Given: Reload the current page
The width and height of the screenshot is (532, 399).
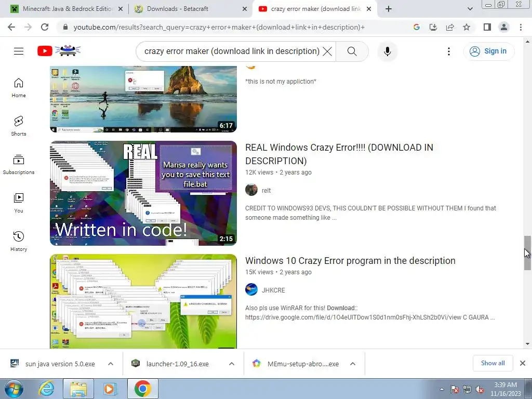Looking at the screenshot, I should [x=45, y=27].
